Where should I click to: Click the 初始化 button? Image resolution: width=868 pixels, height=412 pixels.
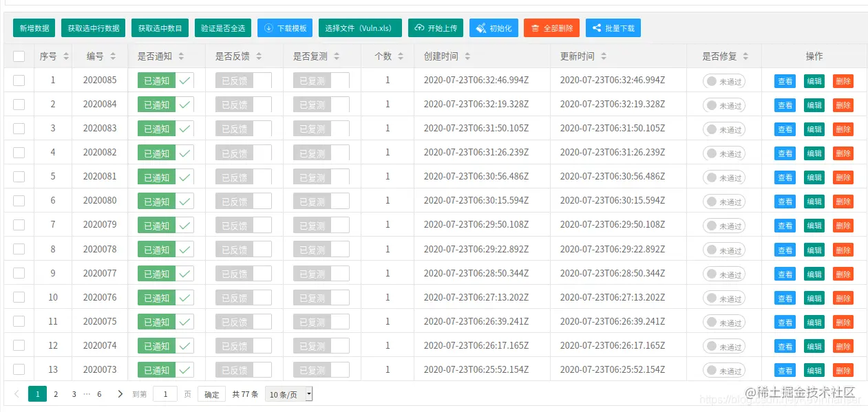tap(494, 28)
